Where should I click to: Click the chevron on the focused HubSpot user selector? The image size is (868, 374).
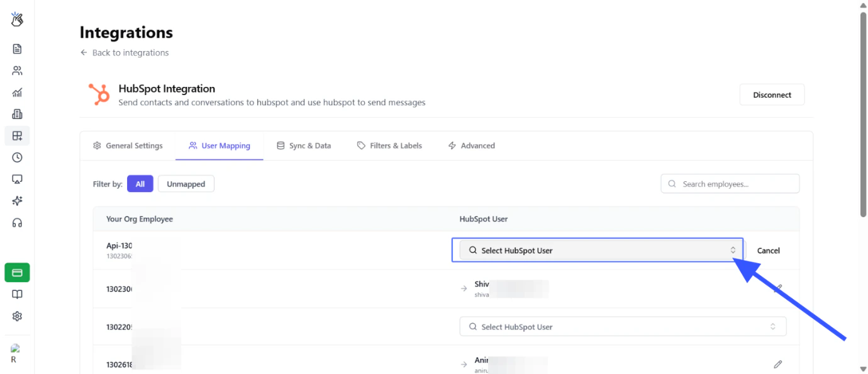point(732,250)
